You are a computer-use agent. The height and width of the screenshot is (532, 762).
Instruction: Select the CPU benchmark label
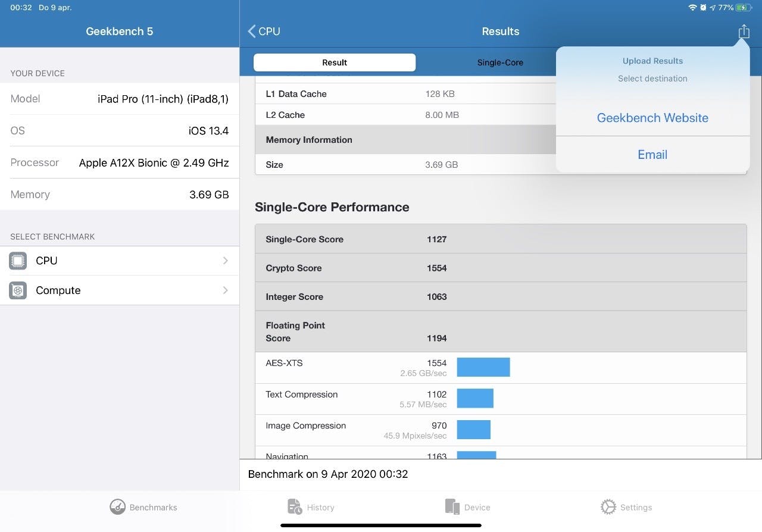46,261
